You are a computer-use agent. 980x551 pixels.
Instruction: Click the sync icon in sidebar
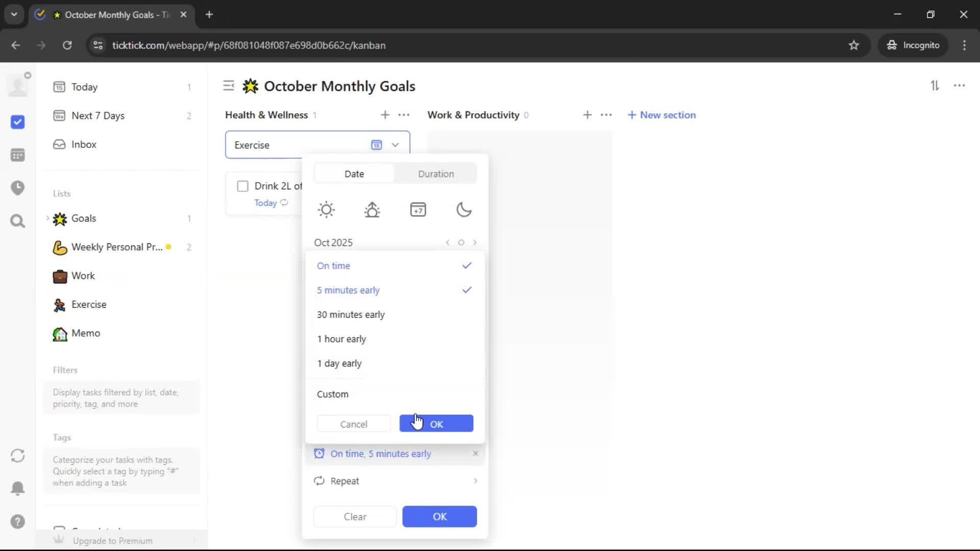click(x=18, y=456)
